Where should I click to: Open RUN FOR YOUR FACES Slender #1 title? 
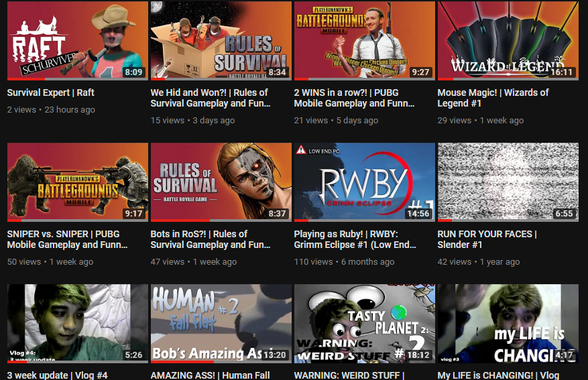click(487, 239)
